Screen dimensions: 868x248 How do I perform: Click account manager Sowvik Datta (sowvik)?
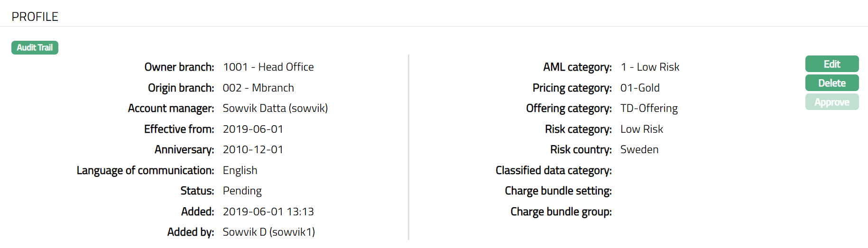coord(275,108)
